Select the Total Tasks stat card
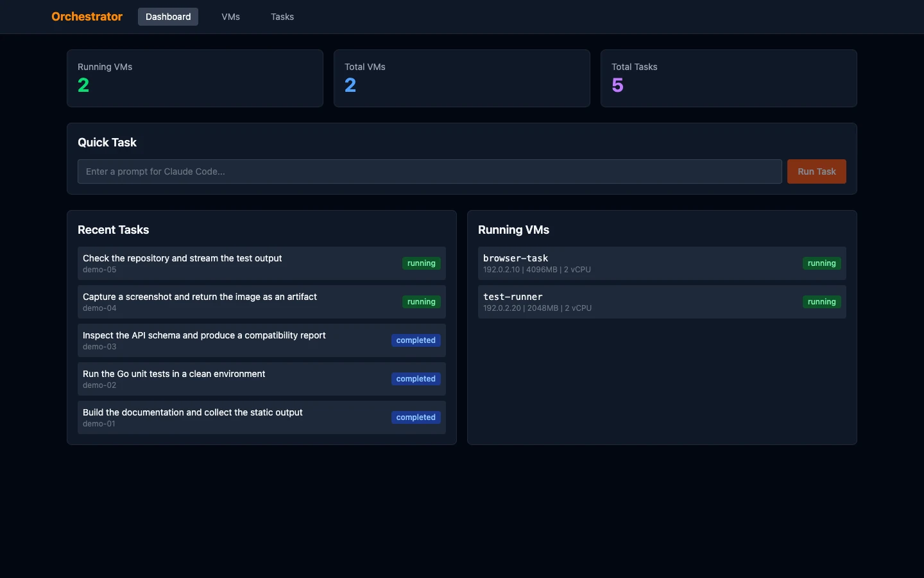Image resolution: width=924 pixels, height=578 pixels. click(x=729, y=78)
